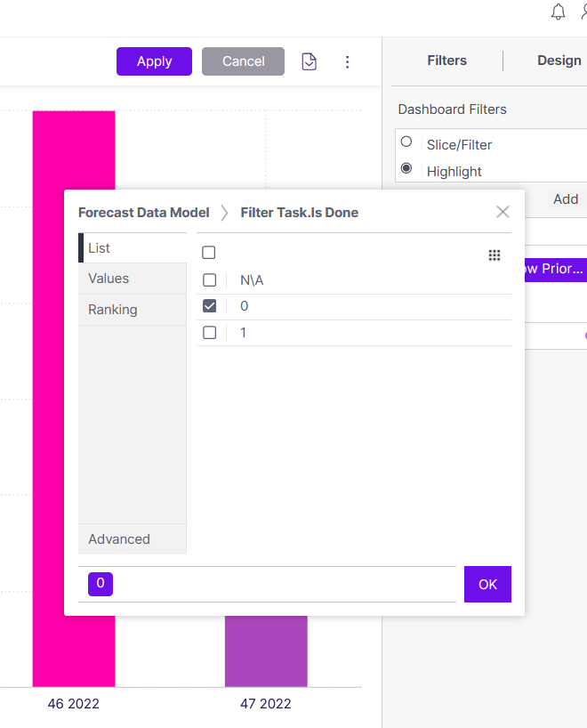
Task: Click the purple 47 2022 chart bar
Action: 266,651
